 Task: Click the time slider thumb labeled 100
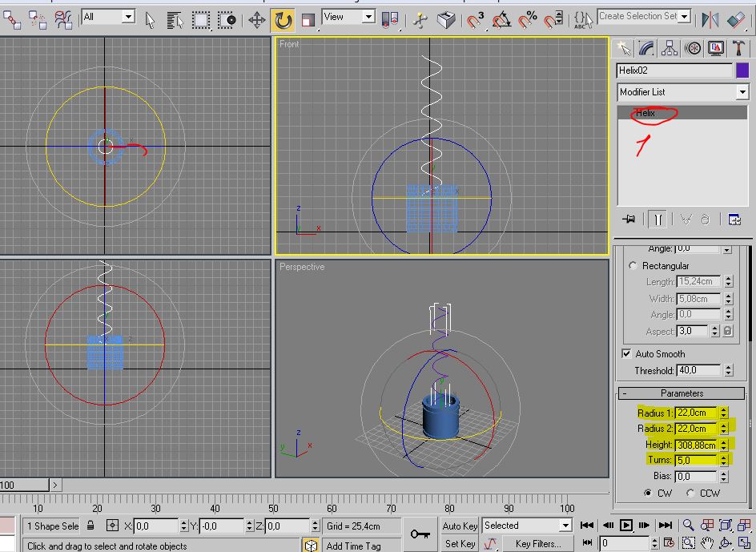(x=24, y=485)
